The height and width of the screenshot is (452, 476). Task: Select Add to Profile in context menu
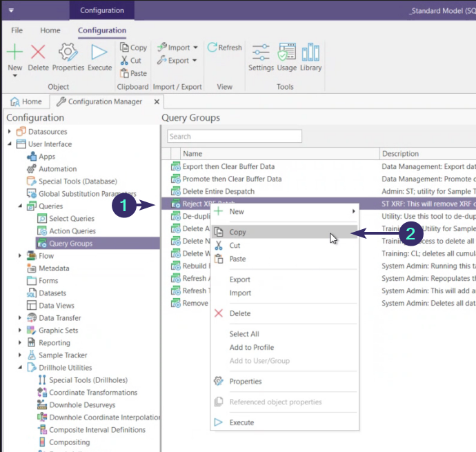click(x=251, y=347)
